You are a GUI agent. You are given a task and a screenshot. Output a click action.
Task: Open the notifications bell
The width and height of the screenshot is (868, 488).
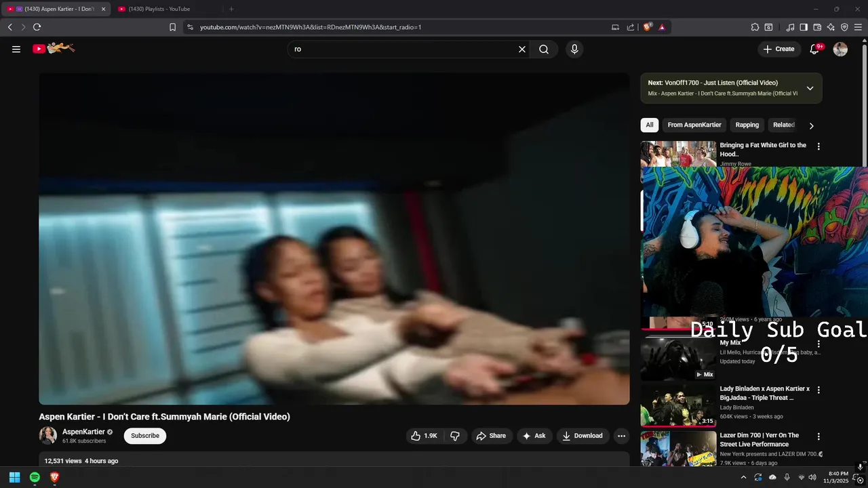pyautogui.click(x=815, y=49)
